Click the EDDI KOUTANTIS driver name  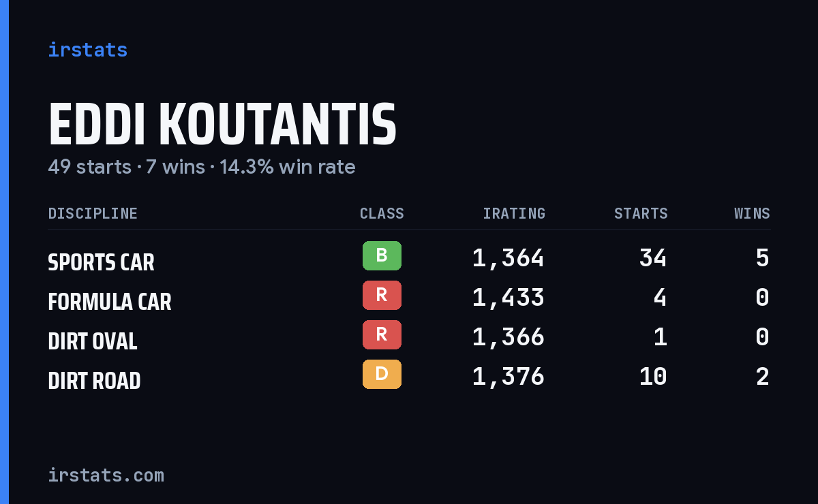(222, 125)
